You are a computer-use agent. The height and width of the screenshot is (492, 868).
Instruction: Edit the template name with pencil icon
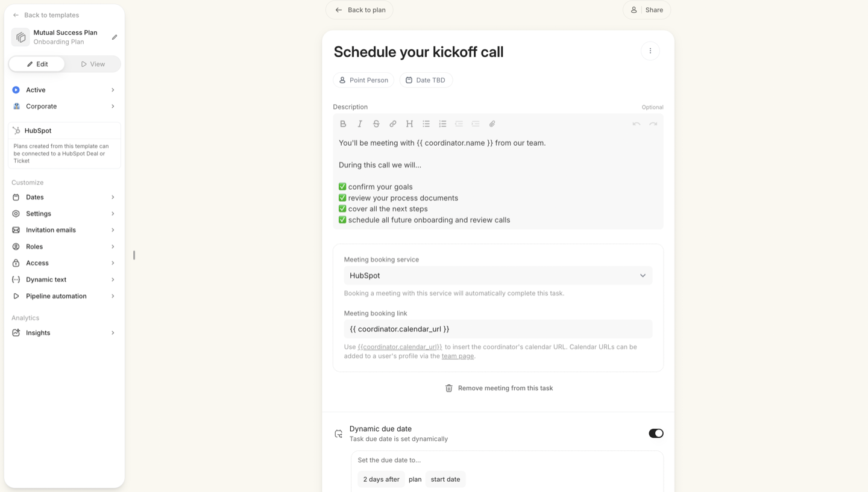click(115, 37)
